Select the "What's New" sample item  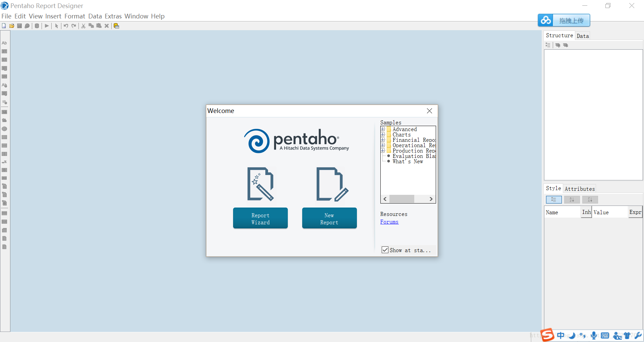pyautogui.click(x=408, y=161)
